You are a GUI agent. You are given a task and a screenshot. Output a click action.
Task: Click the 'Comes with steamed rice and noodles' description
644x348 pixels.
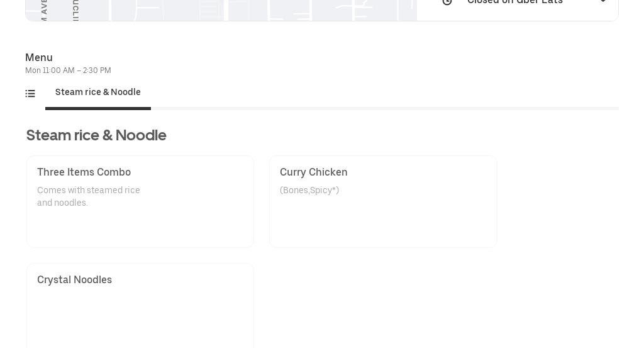88,196
